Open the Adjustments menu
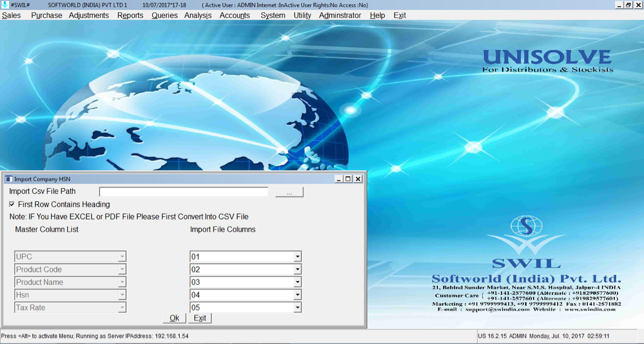644x344 pixels. pyautogui.click(x=89, y=15)
